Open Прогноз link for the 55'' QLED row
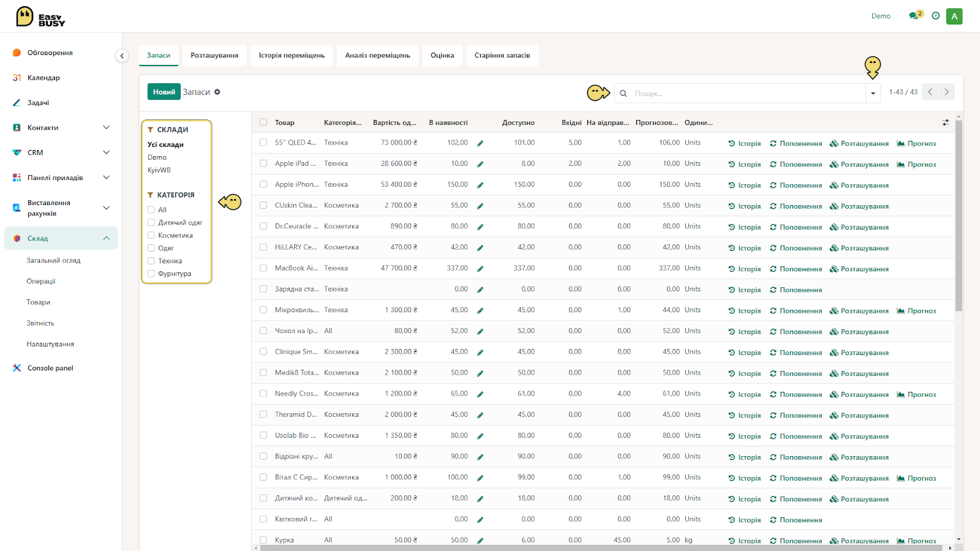 tap(916, 143)
